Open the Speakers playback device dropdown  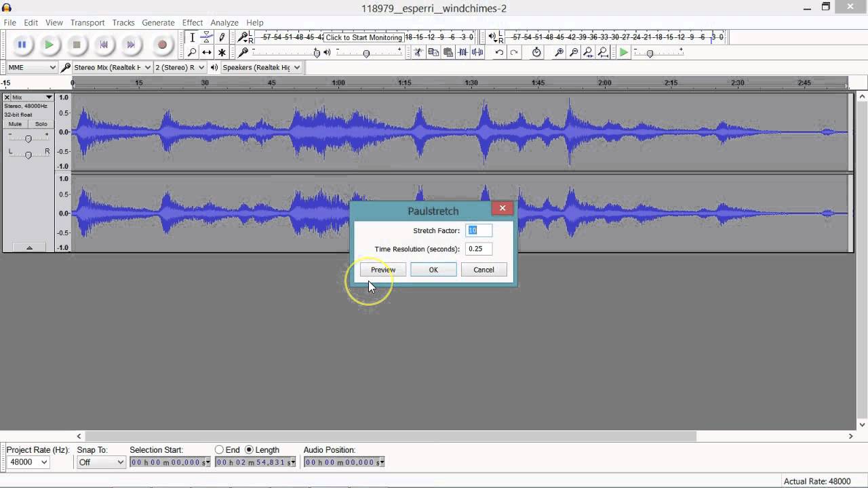click(x=261, y=67)
